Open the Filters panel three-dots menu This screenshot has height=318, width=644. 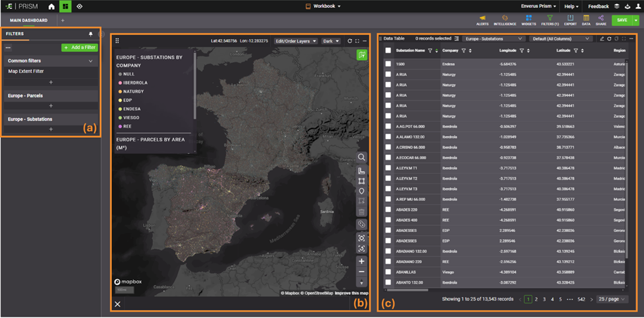coord(8,48)
